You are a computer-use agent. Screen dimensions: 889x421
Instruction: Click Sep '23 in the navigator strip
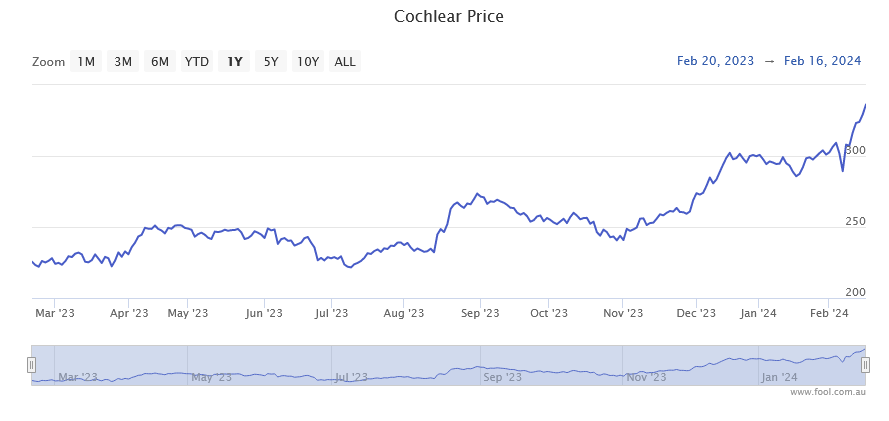pyautogui.click(x=502, y=377)
